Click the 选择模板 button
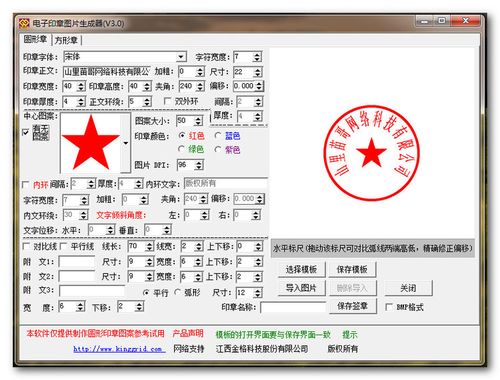Image resolution: width=500 pixels, height=380 pixels. coord(302,269)
